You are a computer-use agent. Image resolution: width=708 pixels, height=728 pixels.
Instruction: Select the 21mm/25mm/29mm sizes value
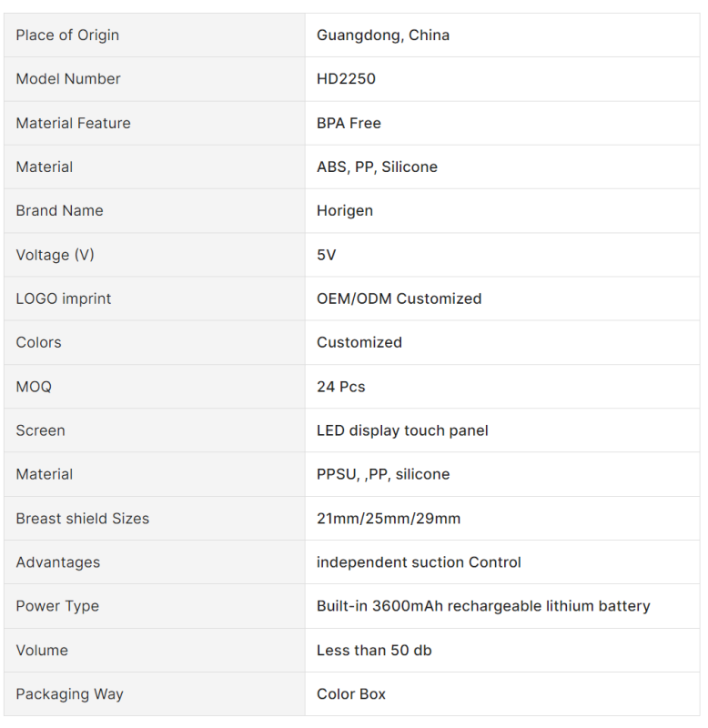pyautogui.click(x=389, y=519)
